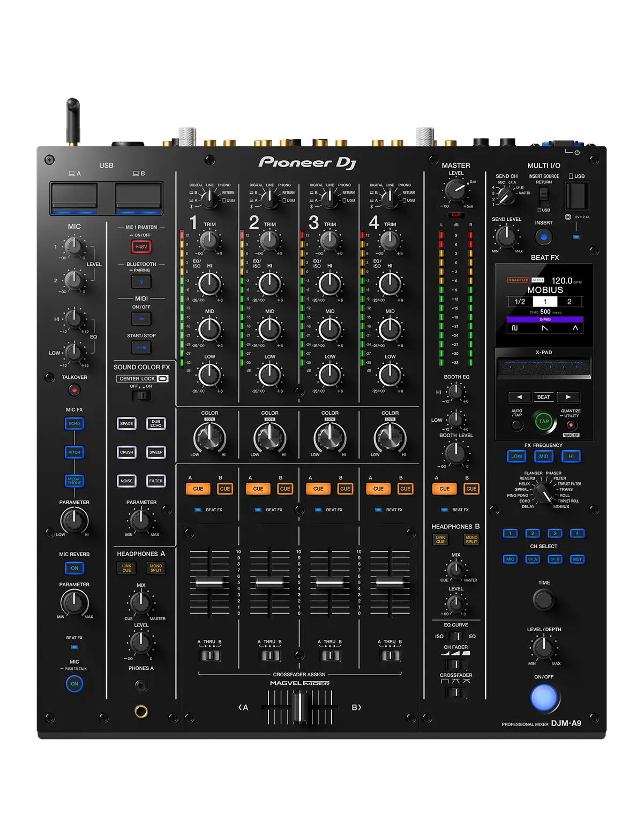Turn on the MEGAPHONE mic effect

(74, 481)
